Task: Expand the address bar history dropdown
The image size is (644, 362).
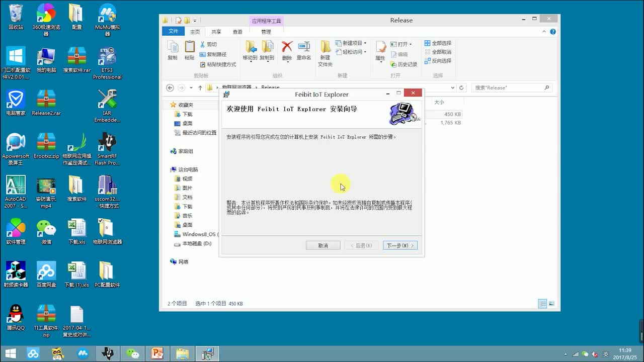Action: [453, 87]
